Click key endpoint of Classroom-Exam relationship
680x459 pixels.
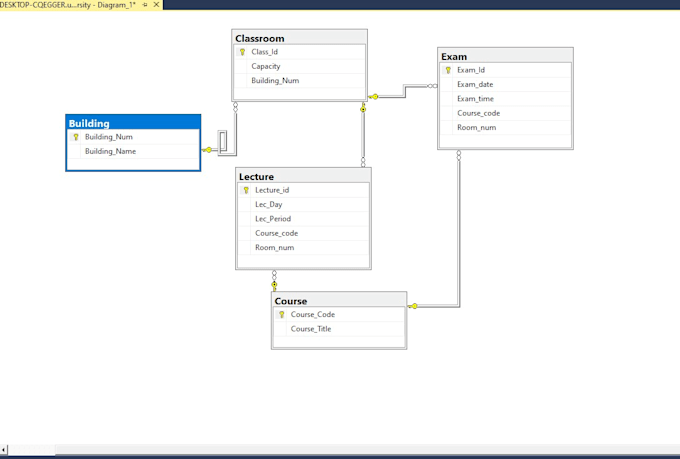pyautogui.click(x=374, y=97)
